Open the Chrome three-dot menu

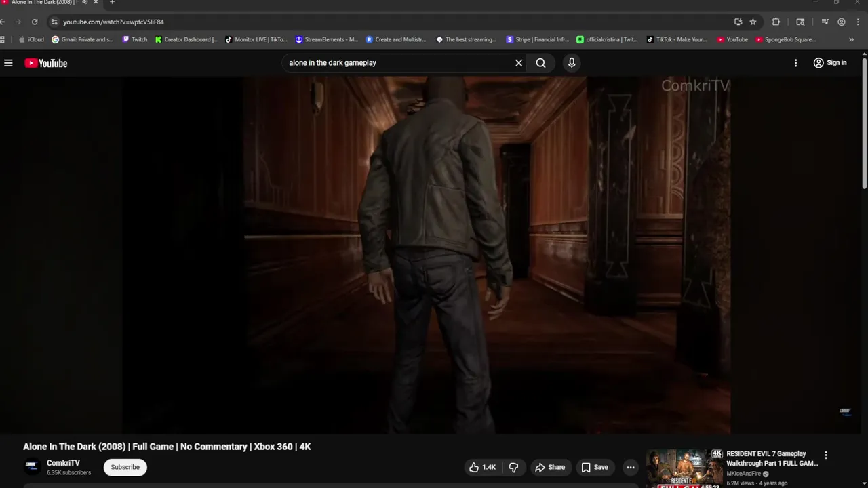(858, 22)
